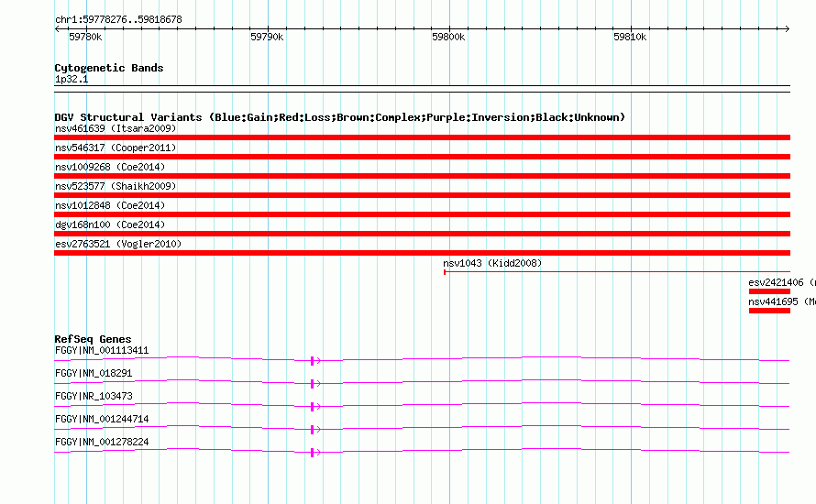Click the nsv461639 (Itsara2009) variant label

tap(116, 128)
